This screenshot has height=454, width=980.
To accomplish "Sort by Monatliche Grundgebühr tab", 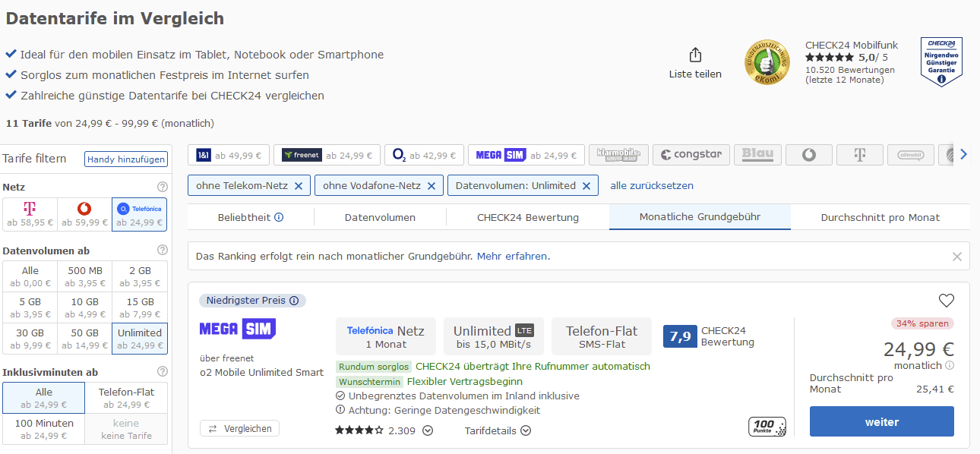I will (700, 217).
